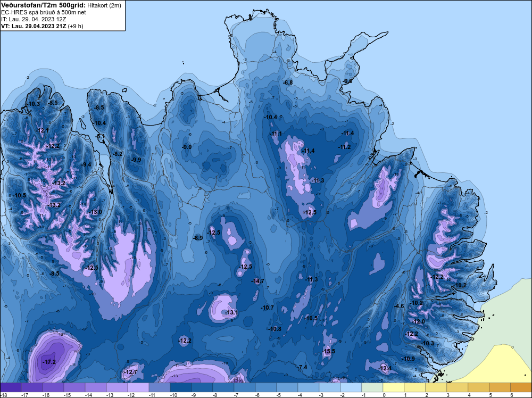
Task: Click the -10.9 temperature value
Action: (x=408, y=359)
